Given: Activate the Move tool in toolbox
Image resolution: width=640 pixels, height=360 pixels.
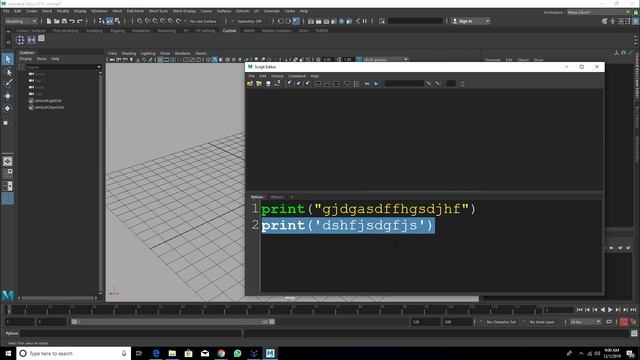Looking at the screenshot, I should 8,96.
